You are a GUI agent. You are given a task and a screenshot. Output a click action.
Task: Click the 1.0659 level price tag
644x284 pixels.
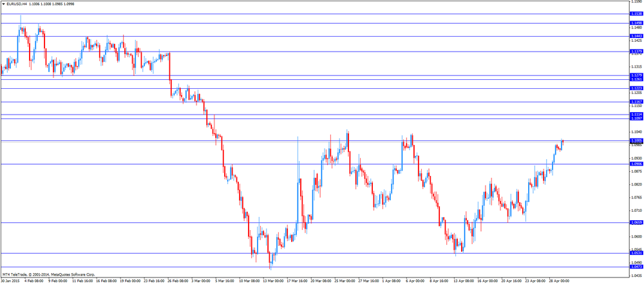pos(636,222)
